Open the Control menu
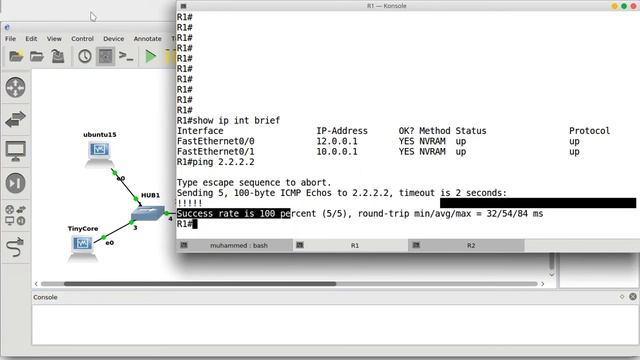 pyautogui.click(x=82, y=39)
